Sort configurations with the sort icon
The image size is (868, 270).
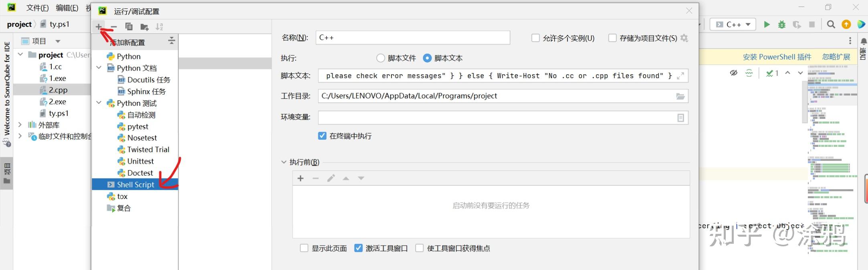click(159, 27)
